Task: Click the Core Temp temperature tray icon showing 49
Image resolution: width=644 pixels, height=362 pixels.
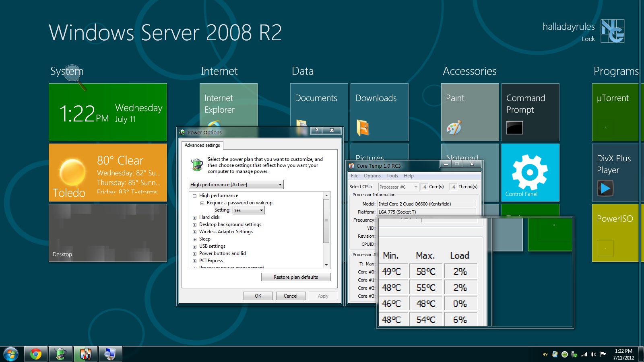Action: point(545,354)
